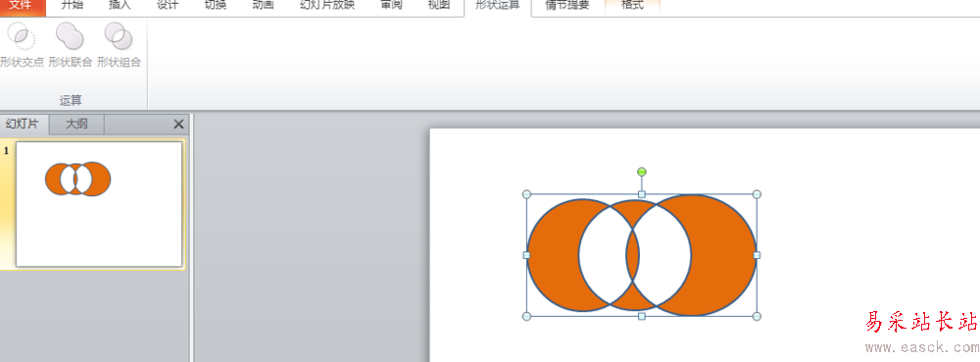Switch to the 设计 ribbon tab
Image resolution: width=980 pixels, height=362 pixels.
[x=167, y=6]
